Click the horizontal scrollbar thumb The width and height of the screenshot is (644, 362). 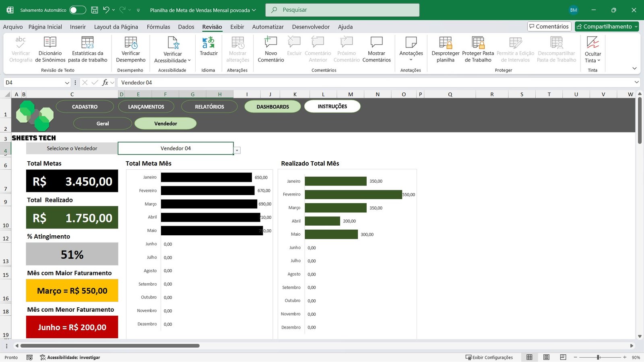(110, 346)
